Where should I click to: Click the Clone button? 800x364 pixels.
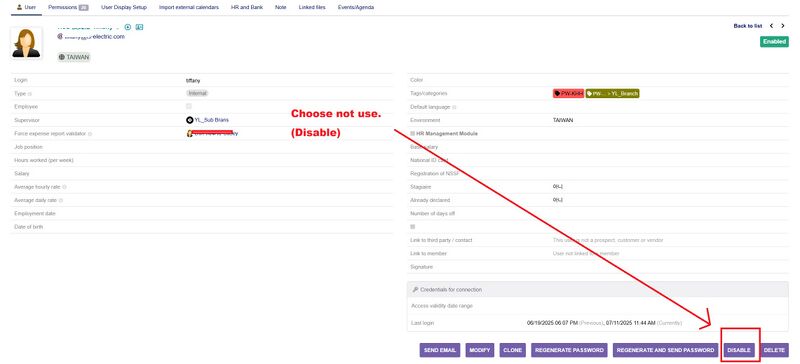[513, 350]
